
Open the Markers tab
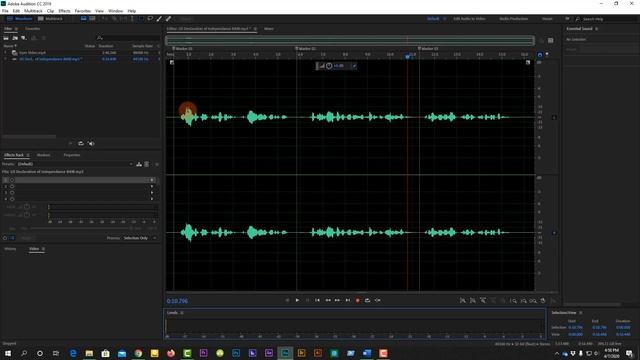[43, 155]
